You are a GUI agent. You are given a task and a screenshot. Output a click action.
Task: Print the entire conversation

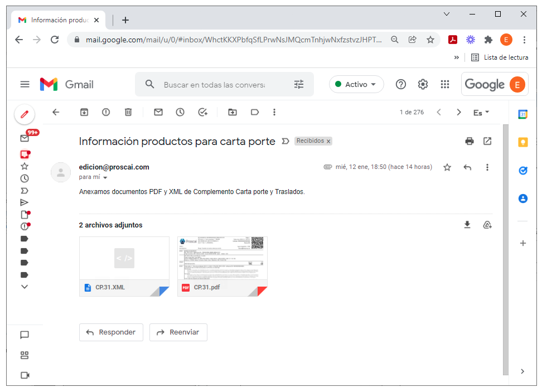click(x=470, y=141)
